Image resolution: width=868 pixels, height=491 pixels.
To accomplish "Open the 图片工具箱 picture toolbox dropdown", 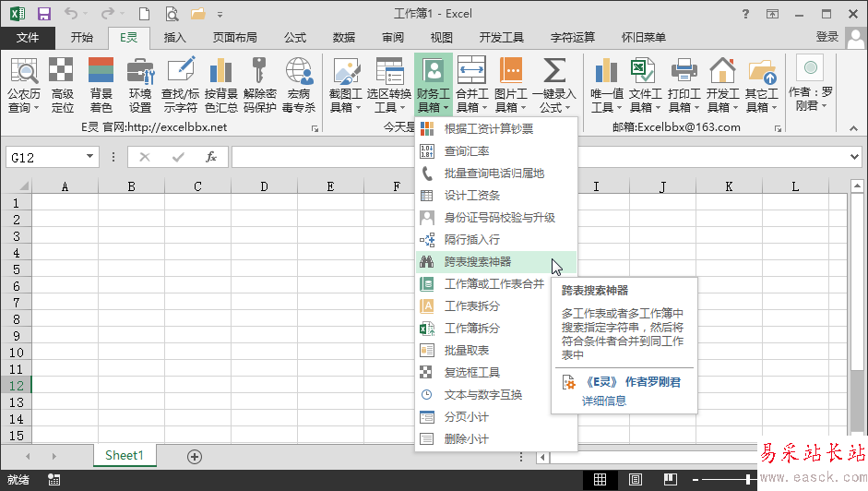I will (510, 85).
